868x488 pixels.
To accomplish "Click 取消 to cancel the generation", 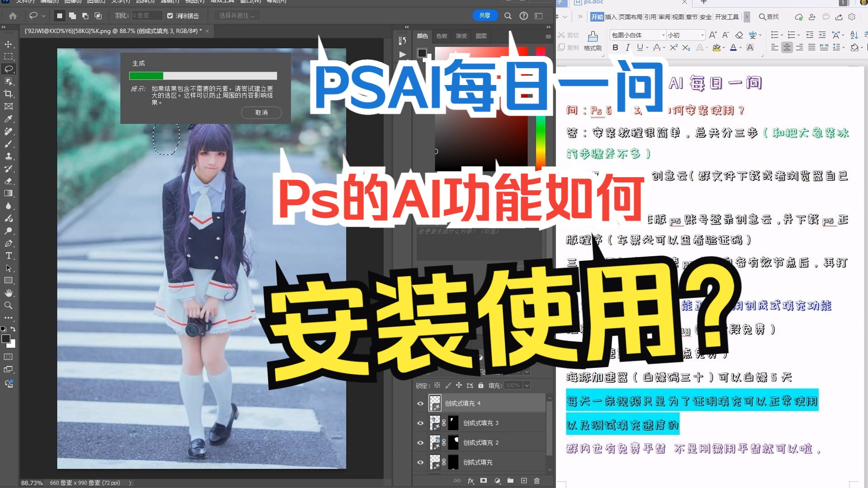I will 261,113.
